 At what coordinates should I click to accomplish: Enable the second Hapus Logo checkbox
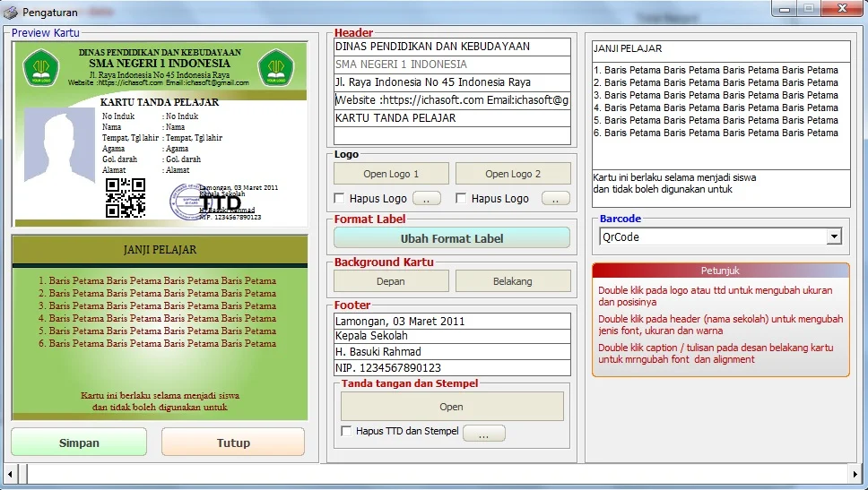tap(461, 198)
